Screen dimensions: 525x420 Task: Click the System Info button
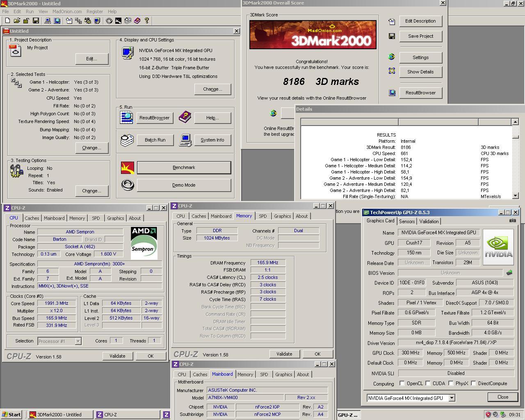212,140
